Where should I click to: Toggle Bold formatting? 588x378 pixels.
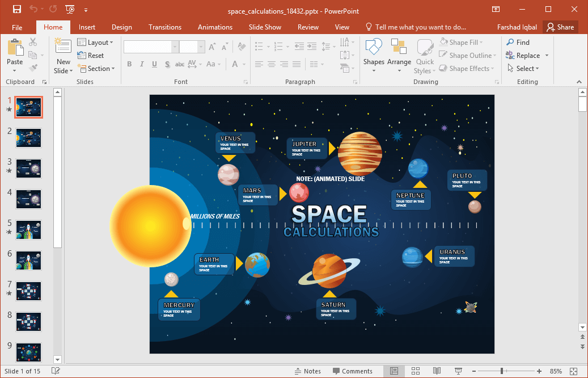pos(129,64)
